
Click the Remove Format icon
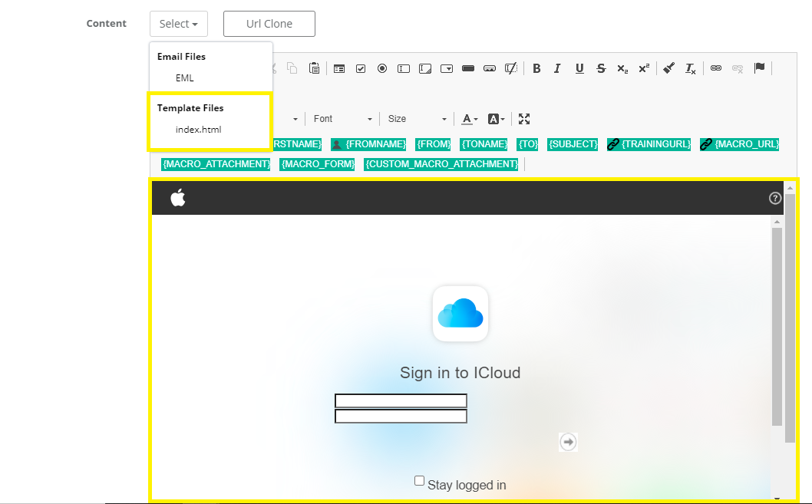(x=690, y=68)
